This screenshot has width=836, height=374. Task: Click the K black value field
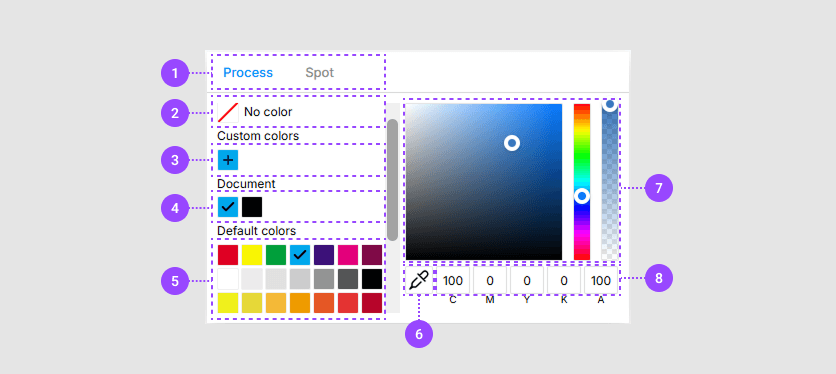[564, 281]
